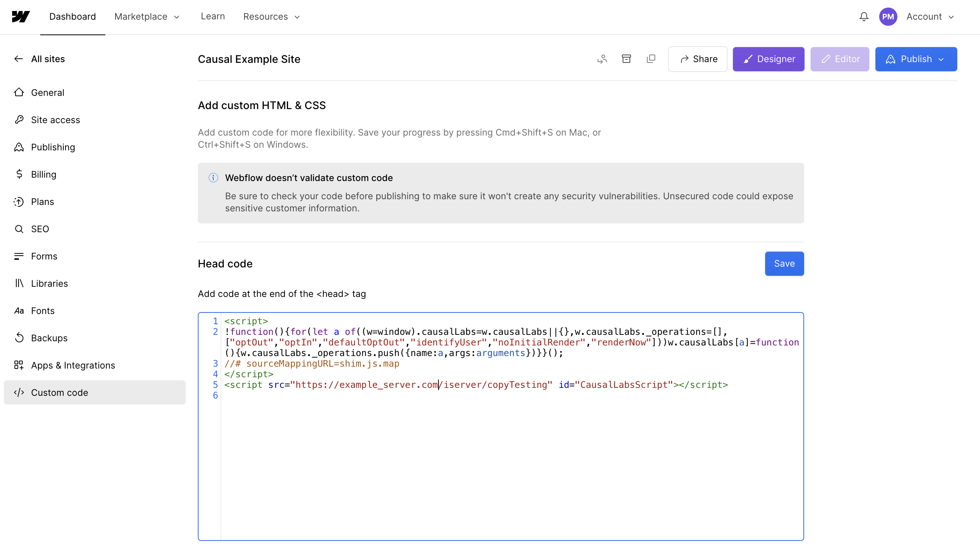Open the Account menu
Screen dimensions: 980x553
point(930,17)
